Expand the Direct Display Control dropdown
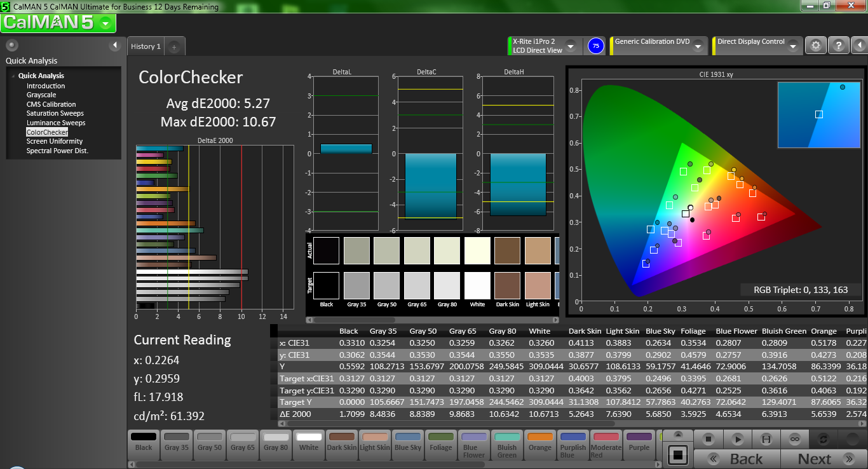 coord(794,46)
